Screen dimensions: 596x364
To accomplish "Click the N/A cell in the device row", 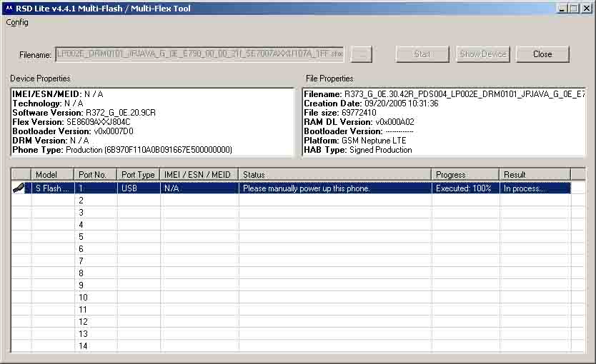I will (x=199, y=188).
